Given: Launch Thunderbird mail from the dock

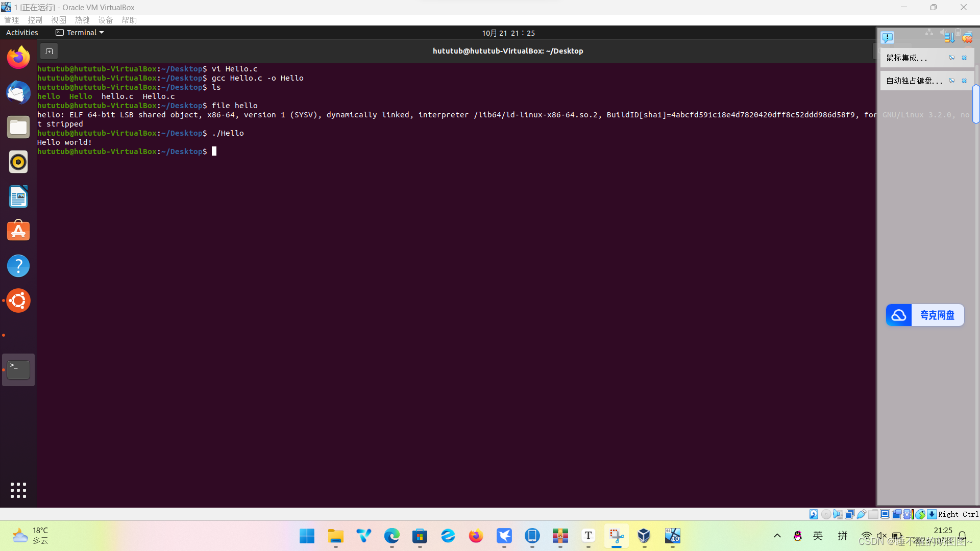Looking at the screenshot, I should pos(18,92).
